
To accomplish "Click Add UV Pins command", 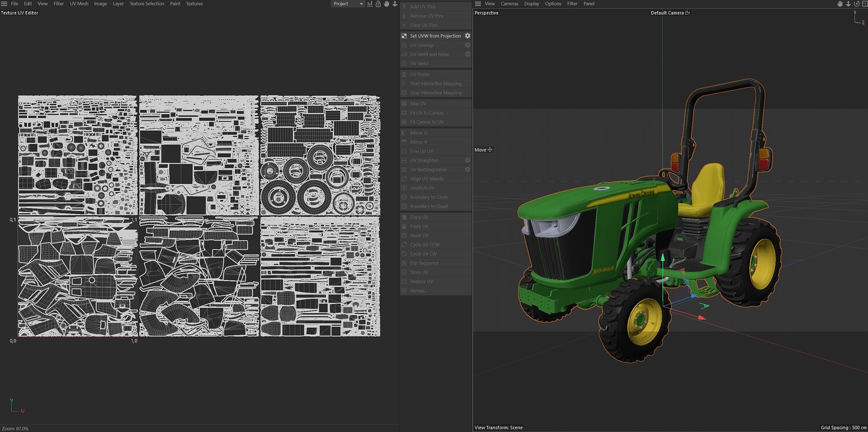I will click(x=436, y=7).
